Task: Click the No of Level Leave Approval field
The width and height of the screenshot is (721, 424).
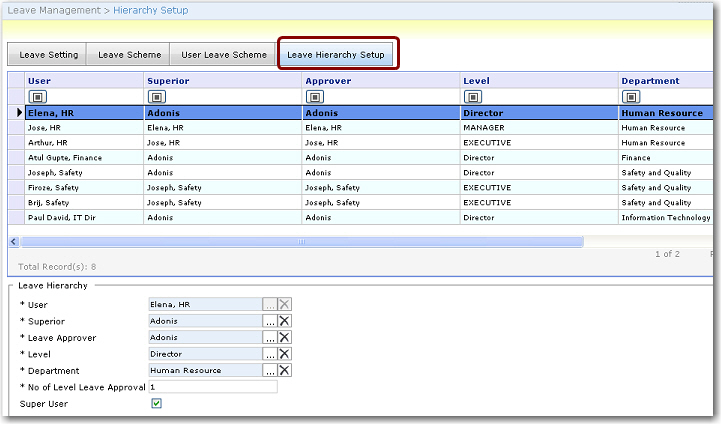Action: point(212,387)
